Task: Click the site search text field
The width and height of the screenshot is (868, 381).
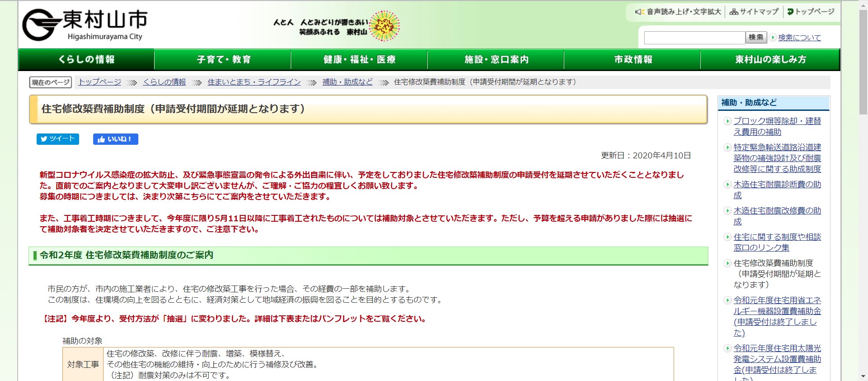Action: tap(694, 38)
